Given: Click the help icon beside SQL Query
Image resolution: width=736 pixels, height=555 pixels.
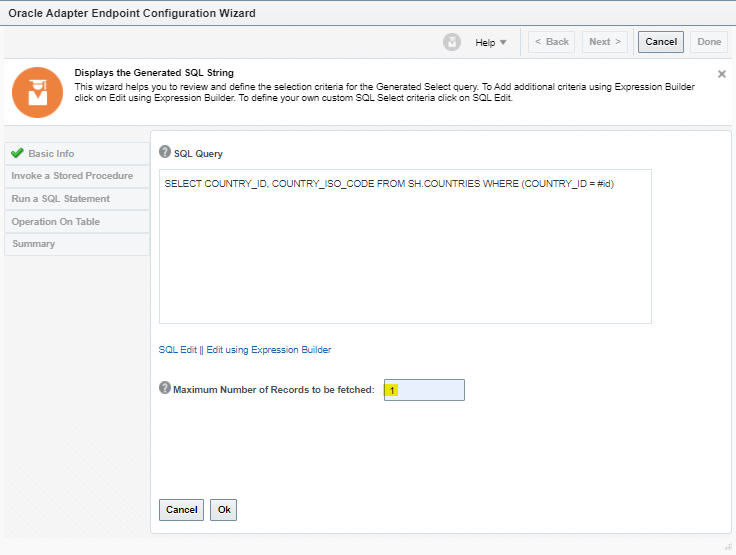Looking at the screenshot, I should tap(165, 152).
